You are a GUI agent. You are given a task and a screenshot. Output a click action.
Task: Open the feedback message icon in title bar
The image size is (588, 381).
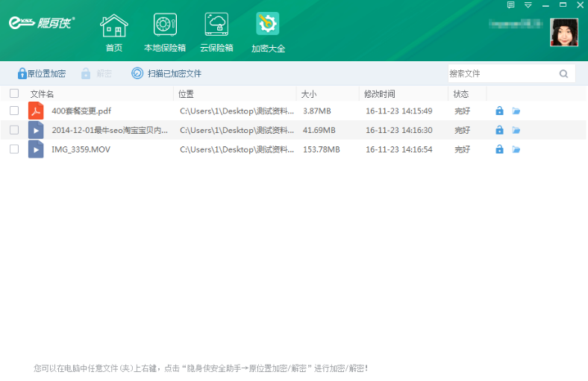pyautogui.click(x=511, y=5)
